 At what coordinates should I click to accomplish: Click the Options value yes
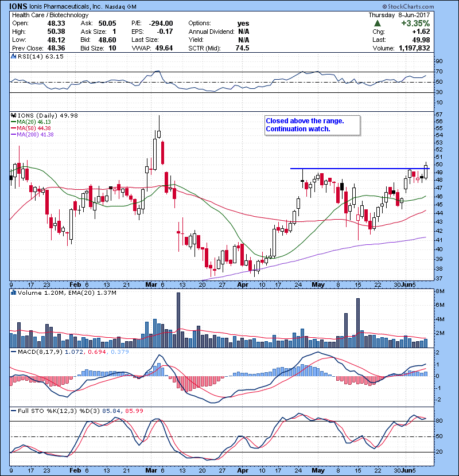coord(243,24)
